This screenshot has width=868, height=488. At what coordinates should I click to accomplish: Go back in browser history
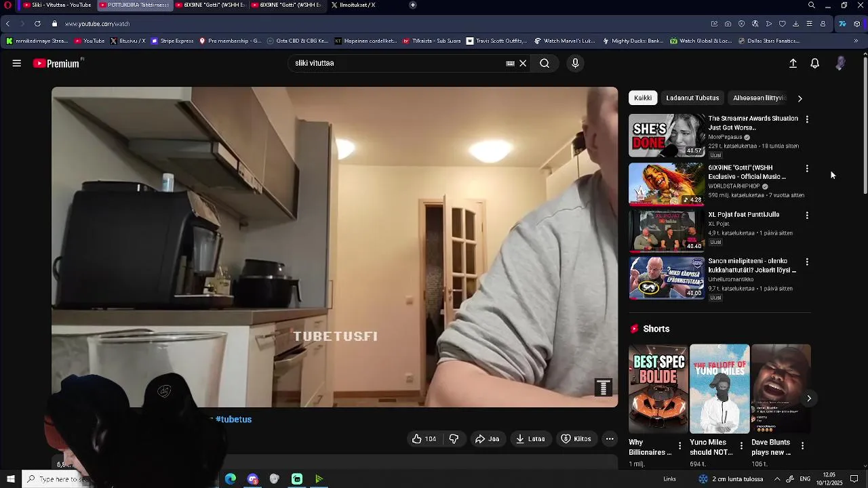[x=7, y=24]
